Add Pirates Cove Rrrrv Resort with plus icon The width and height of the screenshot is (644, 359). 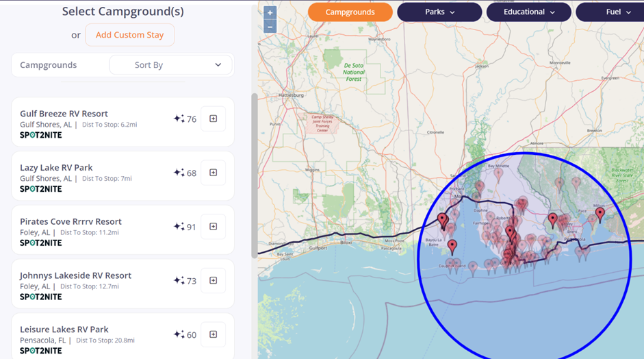point(213,227)
